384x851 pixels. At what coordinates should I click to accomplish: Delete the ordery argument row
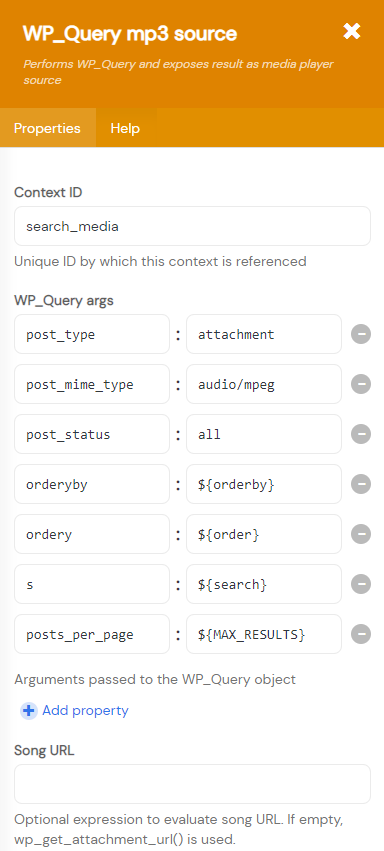point(361,534)
